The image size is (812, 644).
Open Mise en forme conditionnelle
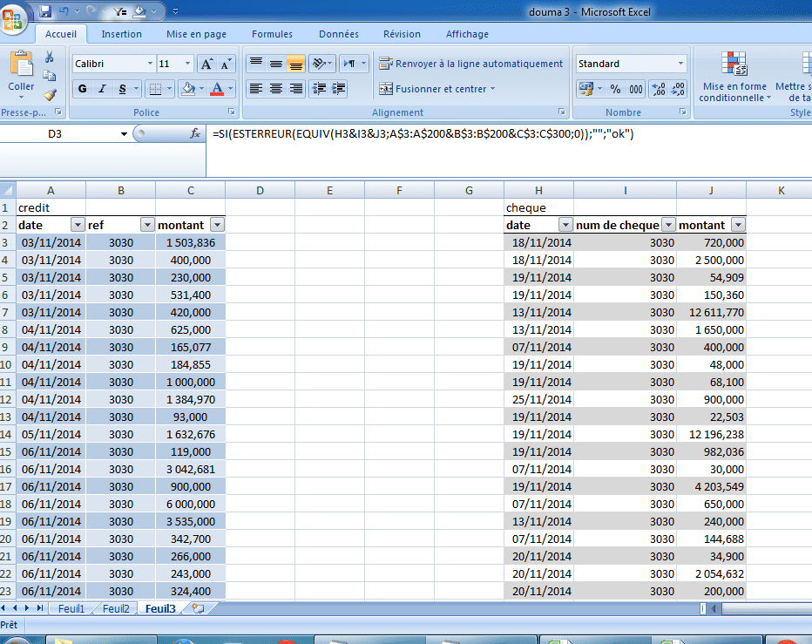(734, 78)
